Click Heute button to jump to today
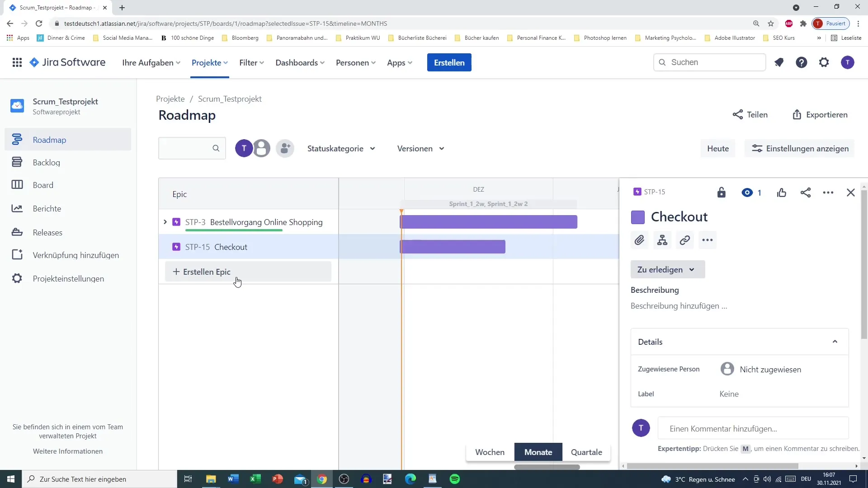This screenshot has width=868, height=488. 718,148
